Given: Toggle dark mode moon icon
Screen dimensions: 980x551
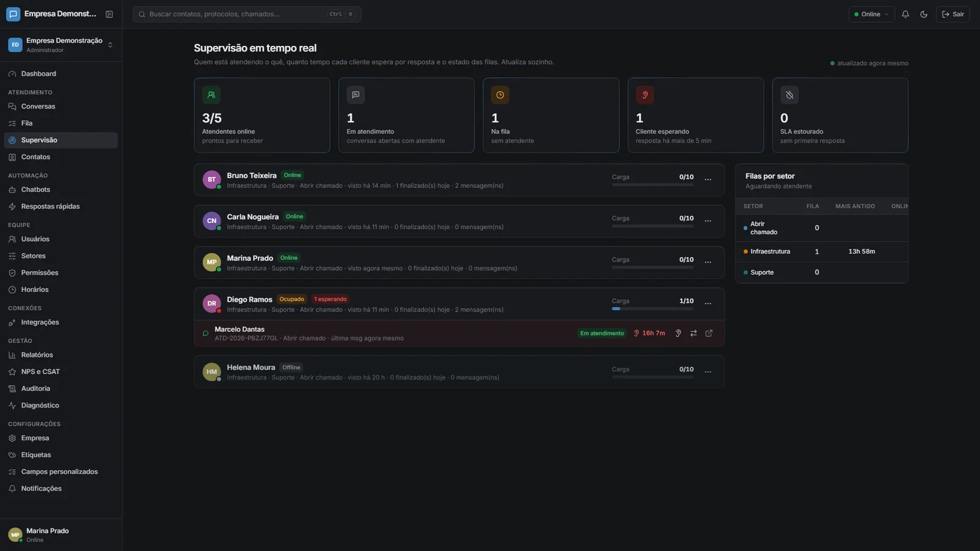Looking at the screenshot, I should click(924, 14).
